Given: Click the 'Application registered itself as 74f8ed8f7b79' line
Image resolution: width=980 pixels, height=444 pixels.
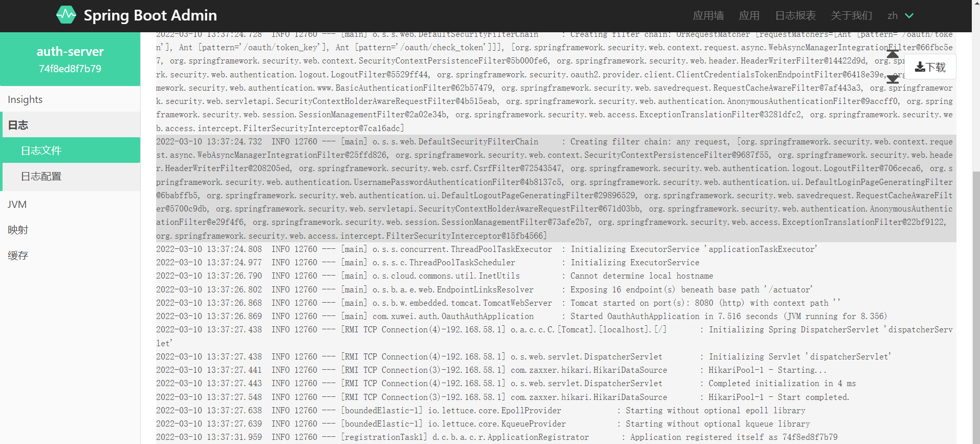Looking at the screenshot, I should point(556,437).
